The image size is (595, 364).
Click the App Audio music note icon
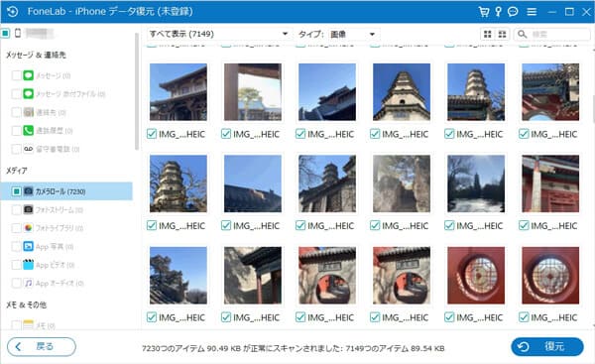[29, 283]
